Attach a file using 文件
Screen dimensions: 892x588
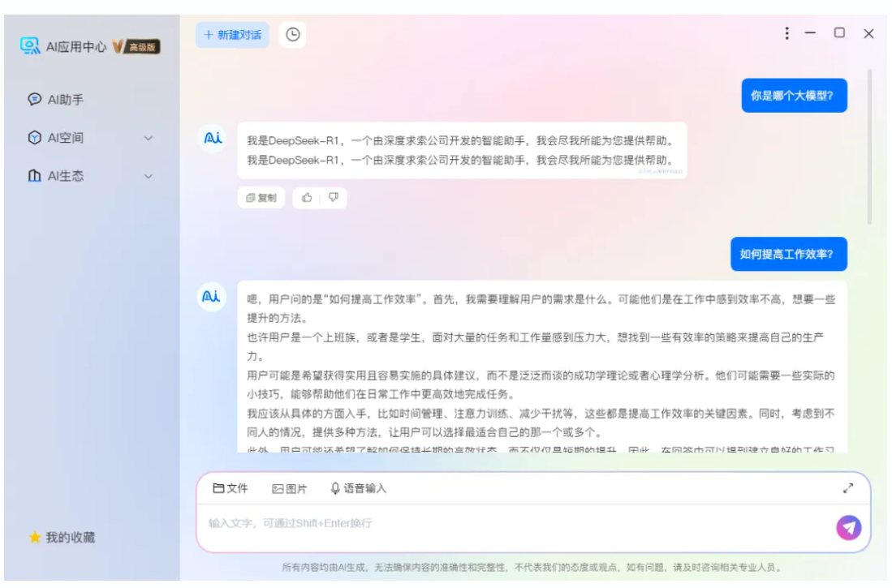pos(231,488)
